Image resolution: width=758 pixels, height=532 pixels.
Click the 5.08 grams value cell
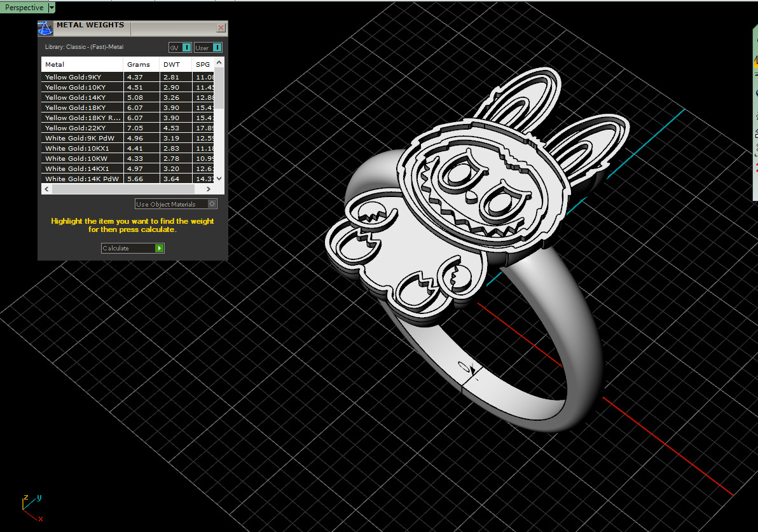click(141, 97)
